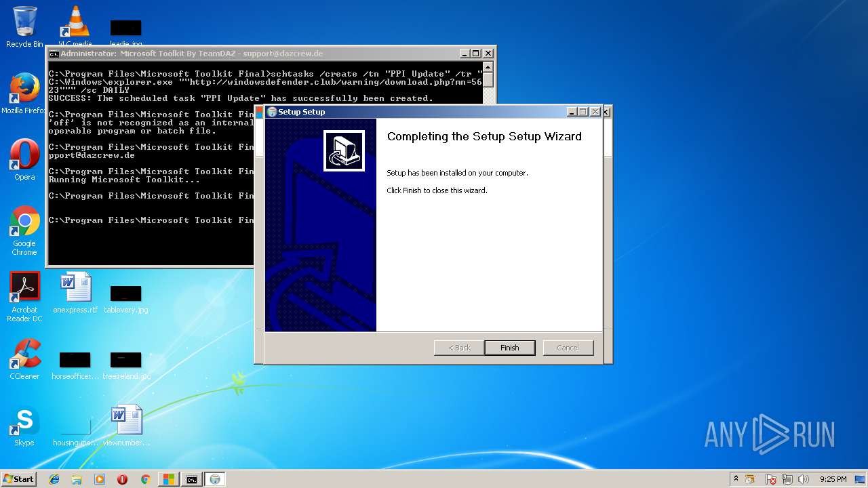Viewport: 868px width, 488px height.
Task: Click the volume speaker tray icon
Action: [804, 479]
